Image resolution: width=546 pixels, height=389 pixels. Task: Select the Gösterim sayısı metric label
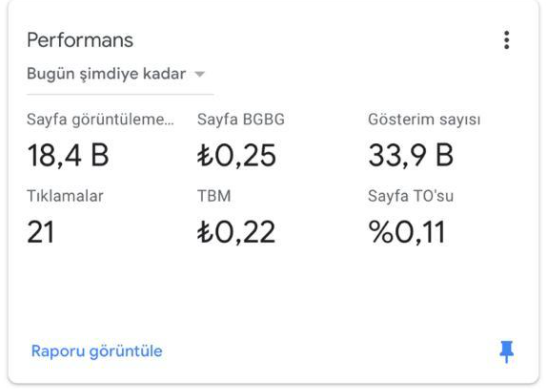coord(424,119)
